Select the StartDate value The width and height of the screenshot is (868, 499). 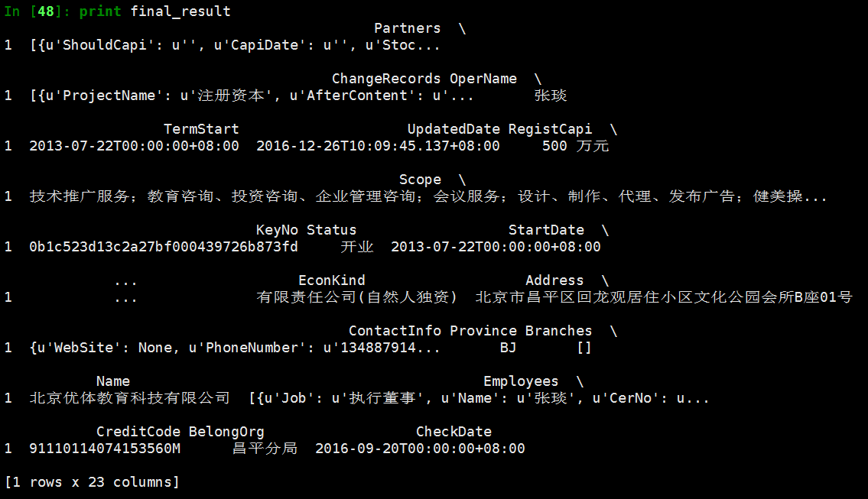click(x=496, y=247)
